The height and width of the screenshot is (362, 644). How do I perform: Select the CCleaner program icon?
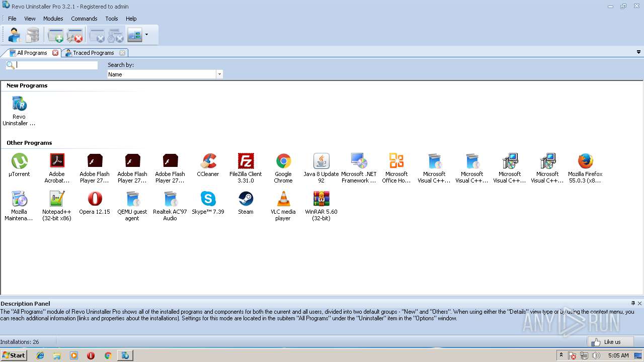pyautogui.click(x=208, y=165)
